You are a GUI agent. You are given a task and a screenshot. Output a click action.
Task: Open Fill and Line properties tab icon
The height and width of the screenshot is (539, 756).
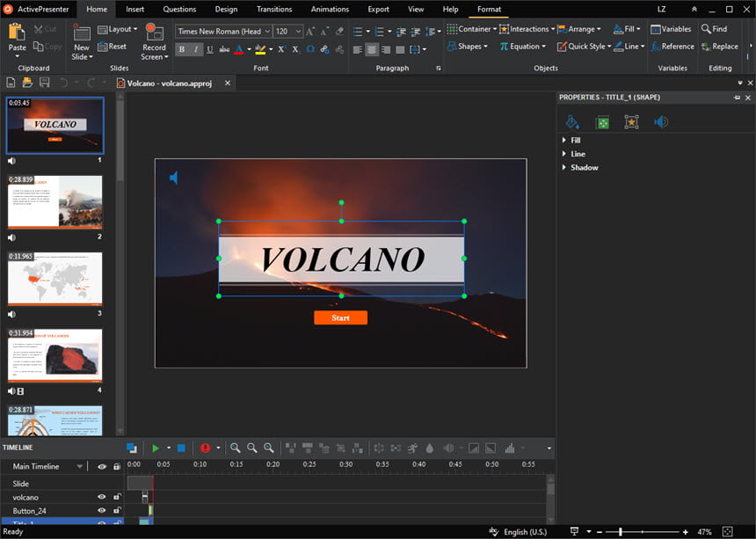572,122
